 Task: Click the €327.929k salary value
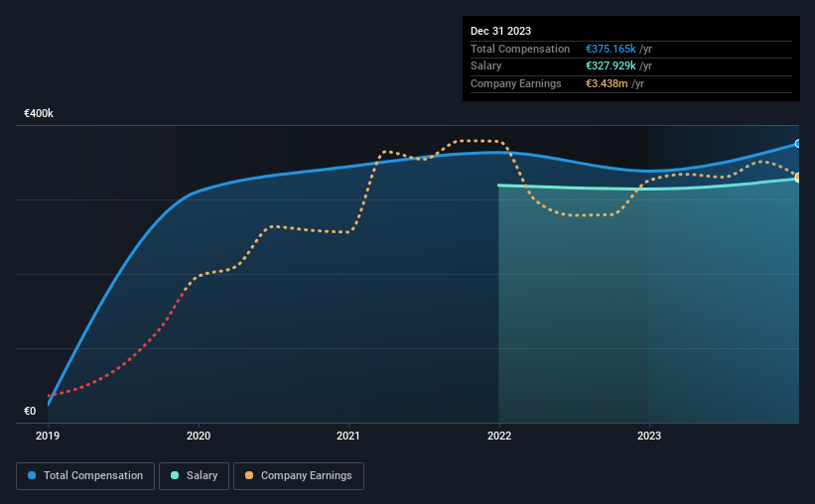point(611,66)
